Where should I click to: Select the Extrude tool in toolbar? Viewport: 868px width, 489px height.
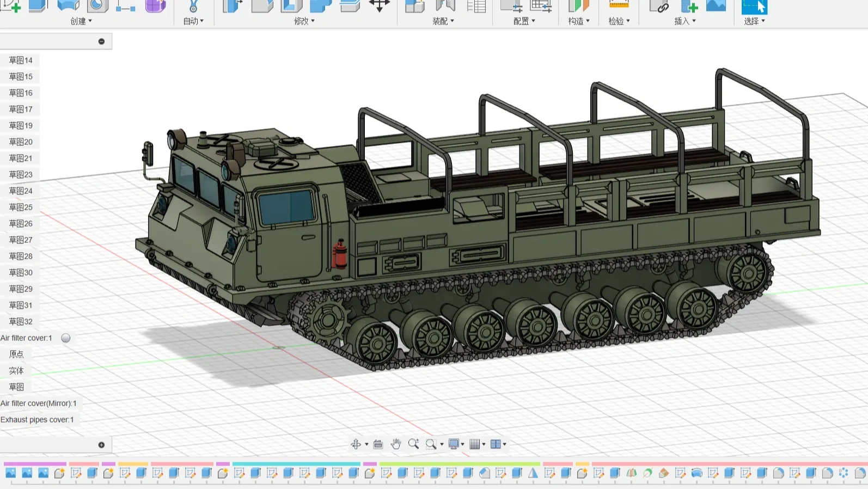tap(38, 6)
